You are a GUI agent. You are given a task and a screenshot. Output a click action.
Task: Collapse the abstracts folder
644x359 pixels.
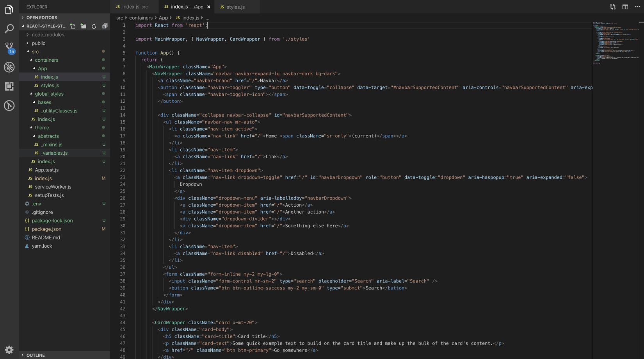(x=48, y=136)
